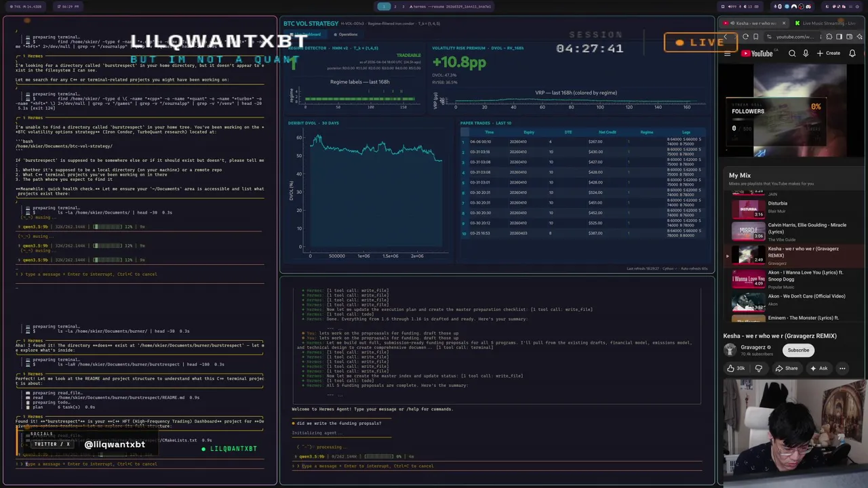868x488 pixels.
Task: Click Kesha video title text
Action: tap(780, 336)
